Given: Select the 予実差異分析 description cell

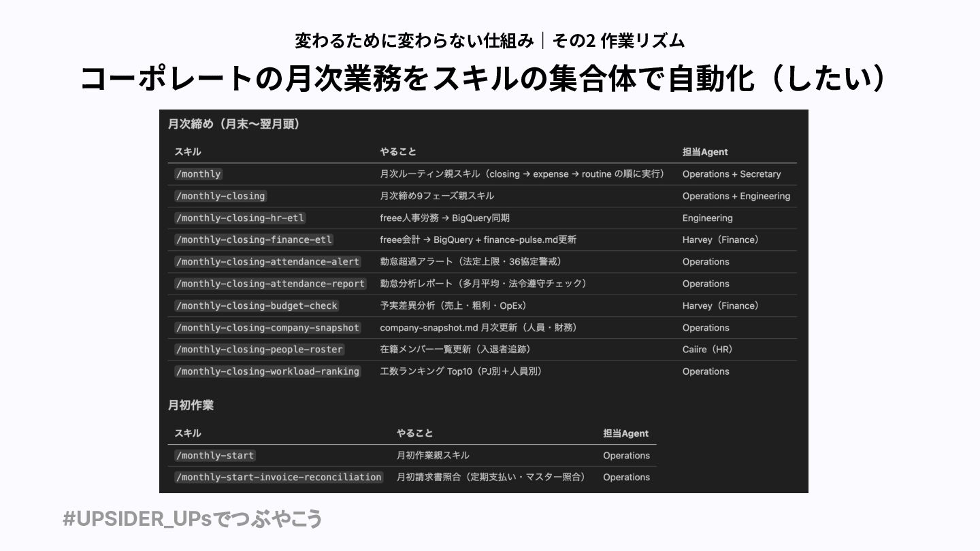Looking at the screenshot, I should coord(453,306).
